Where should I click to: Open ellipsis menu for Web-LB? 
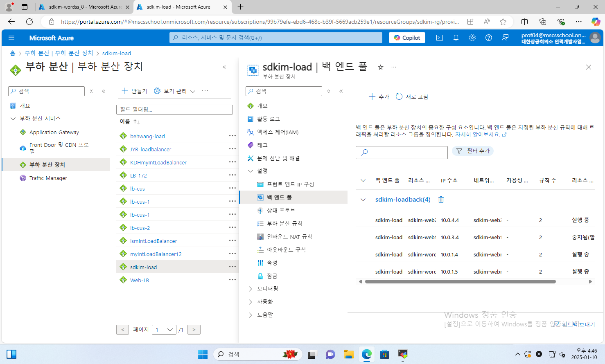click(233, 280)
